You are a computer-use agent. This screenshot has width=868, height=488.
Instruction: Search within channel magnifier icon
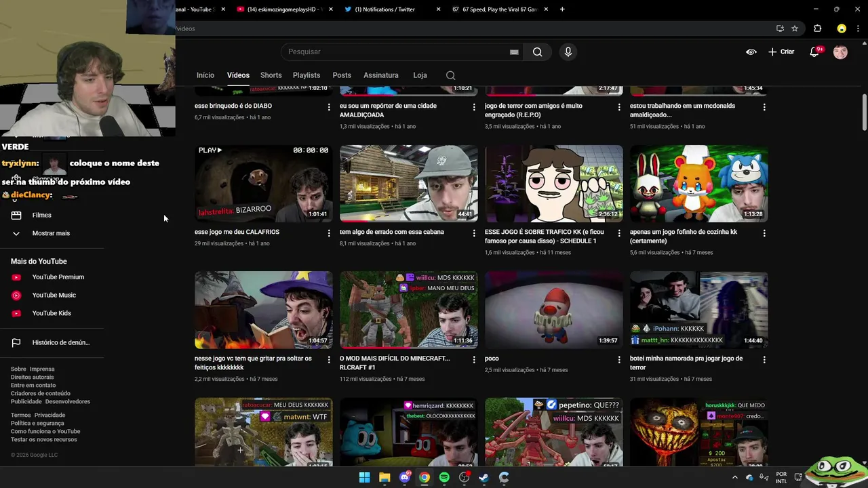coord(450,75)
